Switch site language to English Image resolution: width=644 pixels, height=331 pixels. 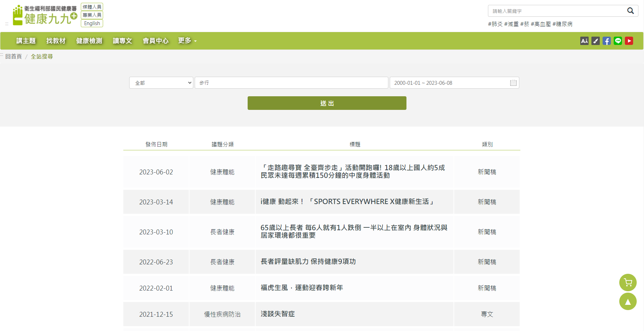(92, 23)
